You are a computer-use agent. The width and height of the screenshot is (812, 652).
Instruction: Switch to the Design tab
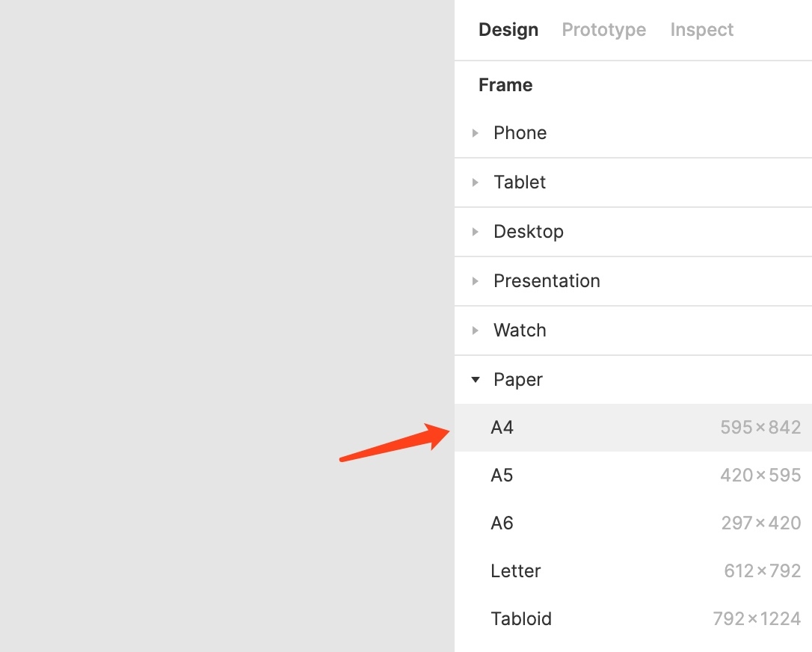point(508,30)
